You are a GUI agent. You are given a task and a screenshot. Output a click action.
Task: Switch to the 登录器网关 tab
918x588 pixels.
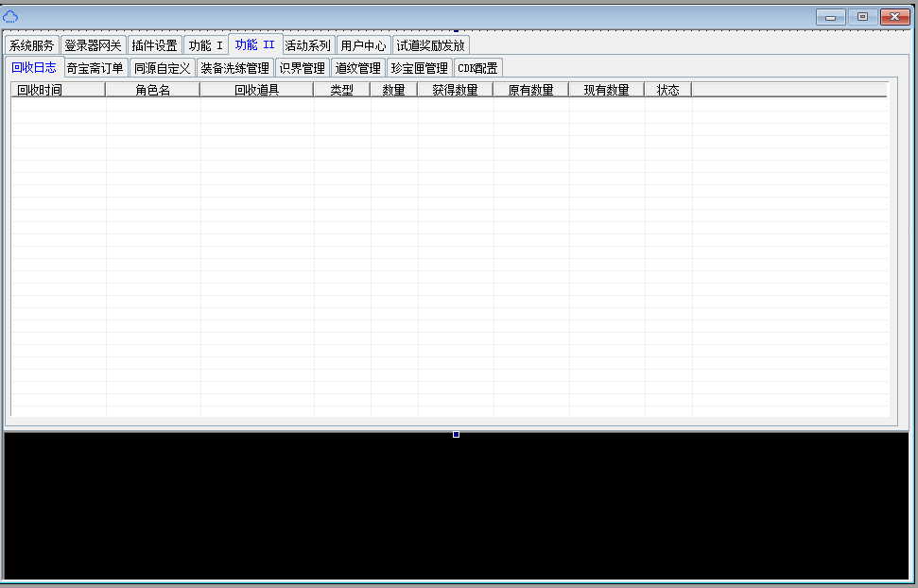(93, 45)
